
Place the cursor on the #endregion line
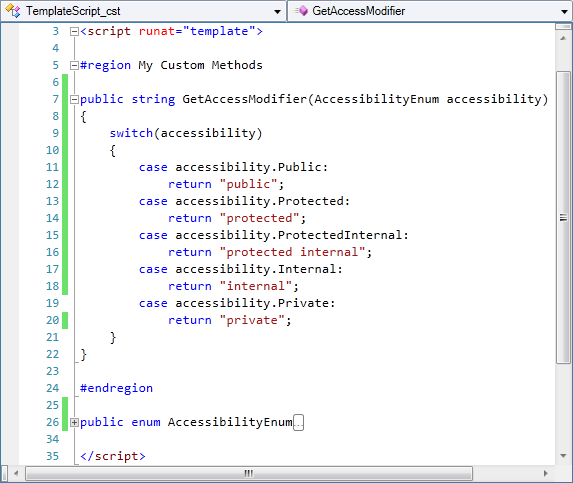tap(116, 388)
